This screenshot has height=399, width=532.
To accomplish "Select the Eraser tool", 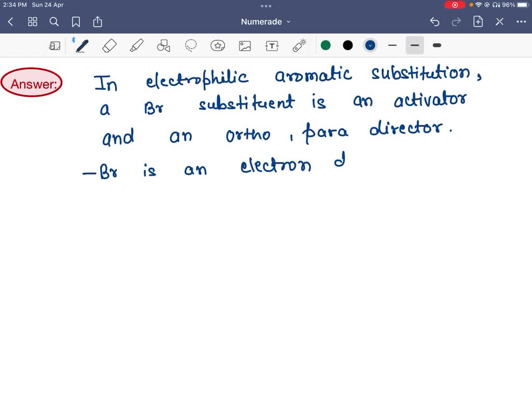I will (x=110, y=45).
